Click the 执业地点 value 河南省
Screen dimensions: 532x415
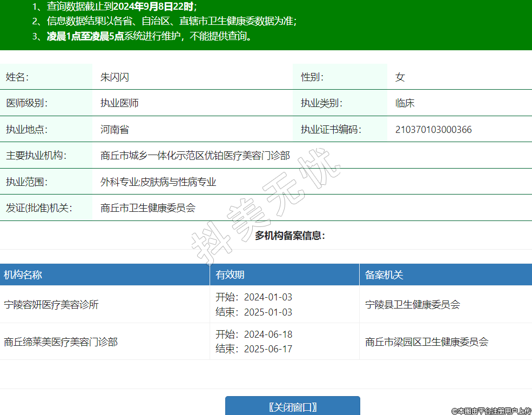(115, 130)
